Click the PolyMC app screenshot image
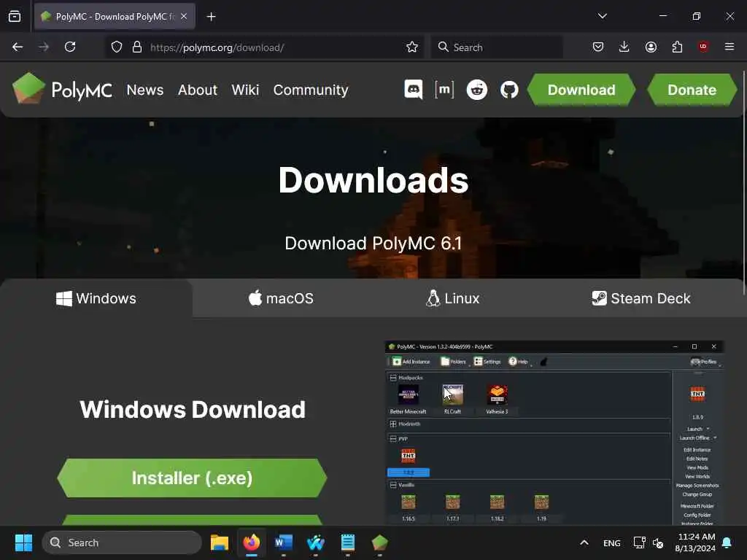 coord(554,432)
